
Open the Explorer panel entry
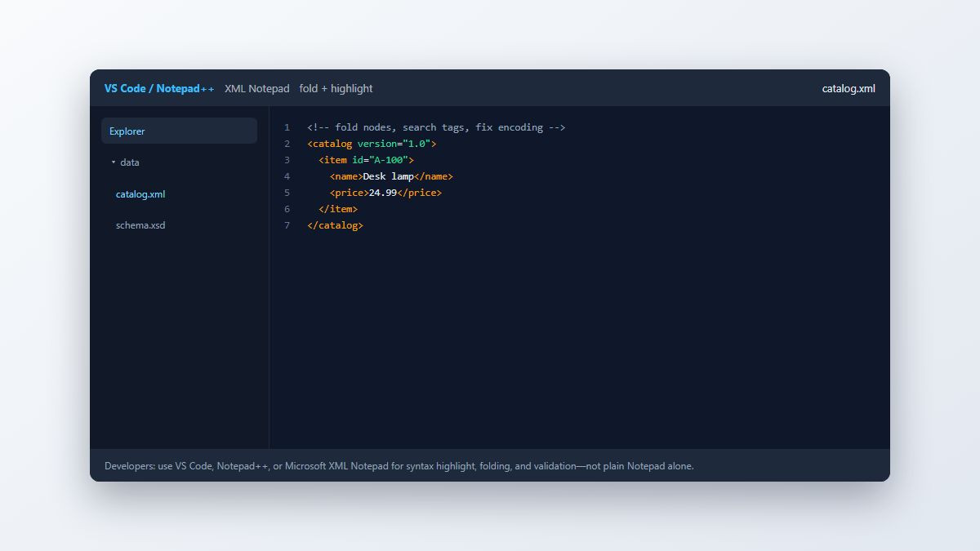179,131
